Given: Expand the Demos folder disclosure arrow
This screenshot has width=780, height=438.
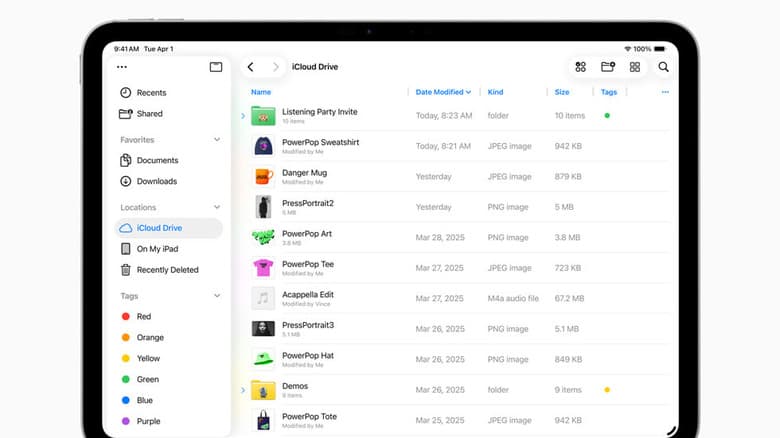Looking at the screenshot, I should 243,390.
